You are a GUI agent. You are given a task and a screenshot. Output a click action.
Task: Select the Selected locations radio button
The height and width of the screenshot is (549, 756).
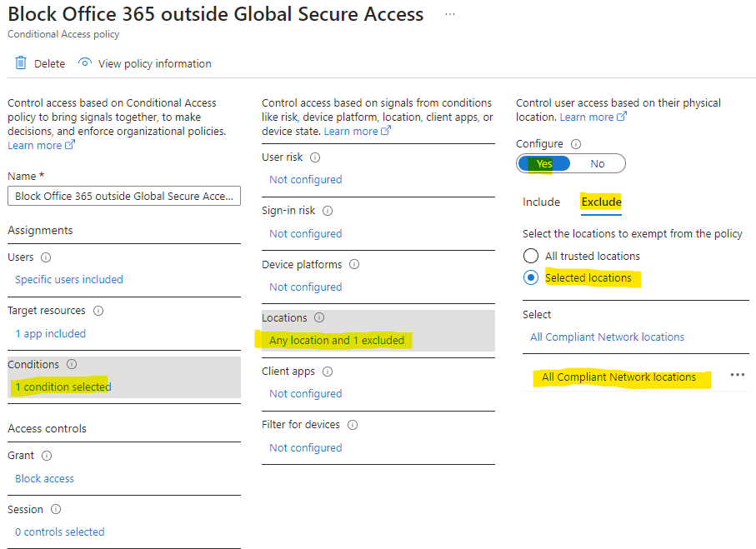pyautogui.click(x=531, y=277)
